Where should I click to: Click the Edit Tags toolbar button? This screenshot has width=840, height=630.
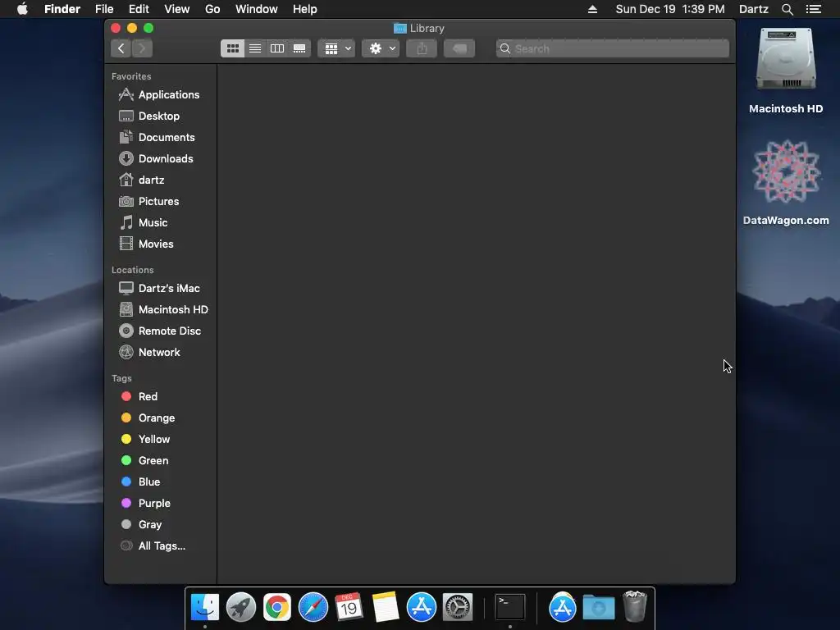click(x=459, y=48)
